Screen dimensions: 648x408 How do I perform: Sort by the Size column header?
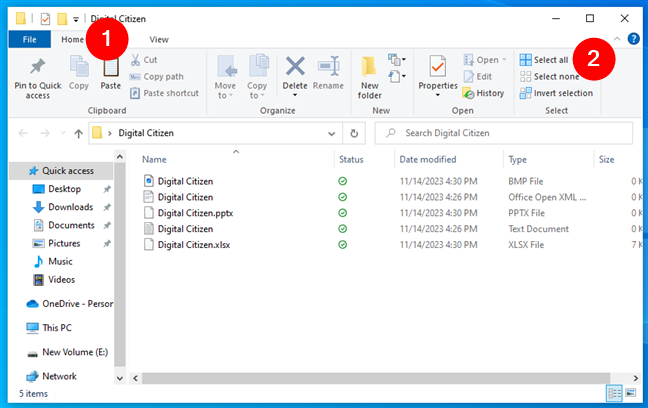click(x=606, y=160)
